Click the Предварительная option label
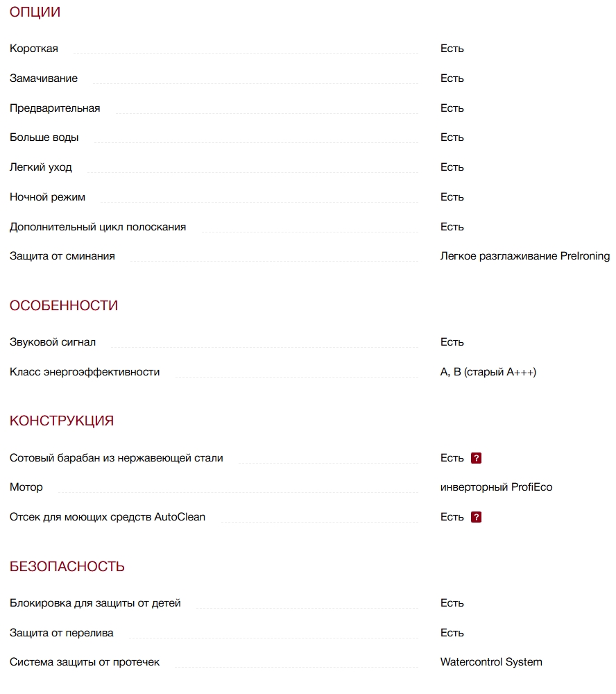 point(55,108)
